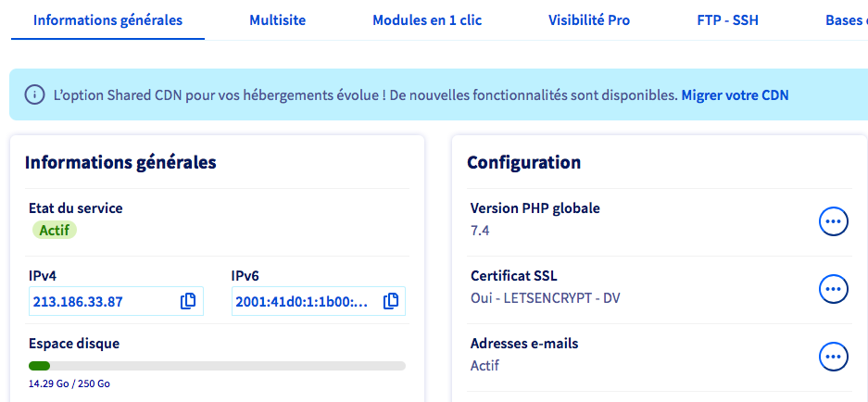Copy the IPv6 address using copy icon
The image size is (868, 402).
[x=391, y=301]
